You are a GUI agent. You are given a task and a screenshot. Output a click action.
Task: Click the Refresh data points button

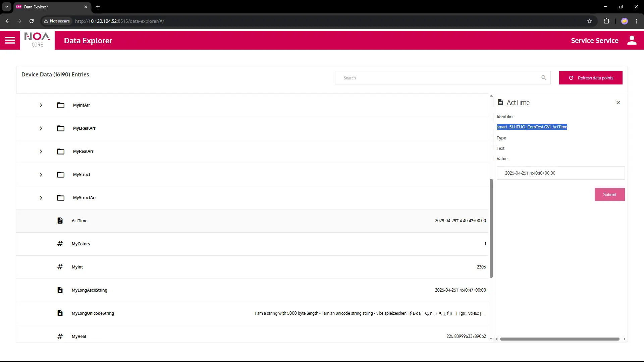(x=591, y=77)
